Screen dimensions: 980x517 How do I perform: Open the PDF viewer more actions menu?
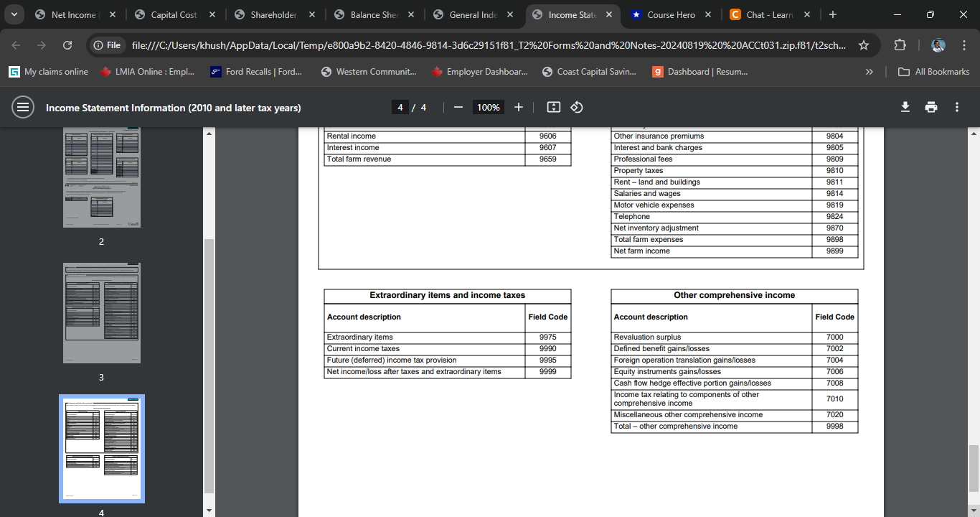[956, 107]
